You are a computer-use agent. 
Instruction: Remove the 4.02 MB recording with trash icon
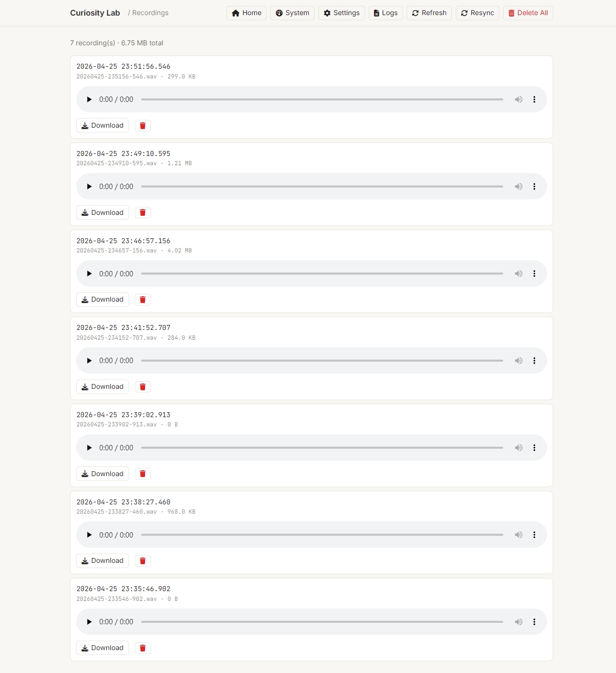tap(143, 300)
